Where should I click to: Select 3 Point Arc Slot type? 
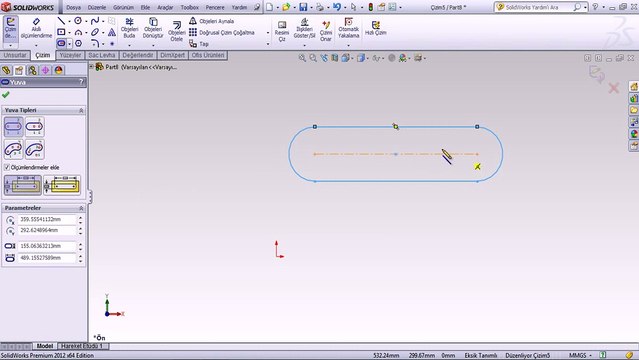(x=13, y=149)
